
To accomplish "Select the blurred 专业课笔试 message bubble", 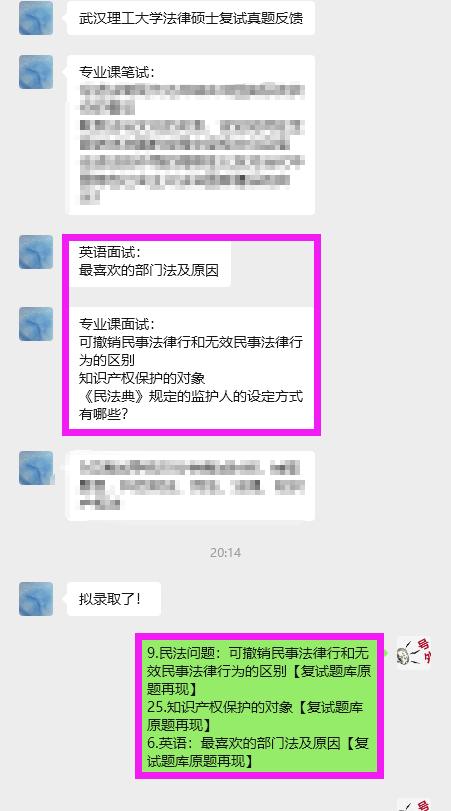I will tap(191, 134).
